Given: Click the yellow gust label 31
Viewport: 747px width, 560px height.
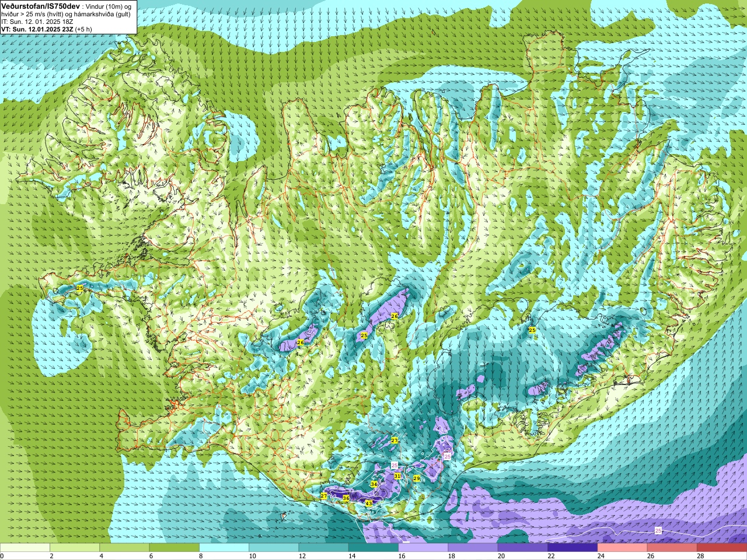Looking at the screenshot, I should 397,476.
